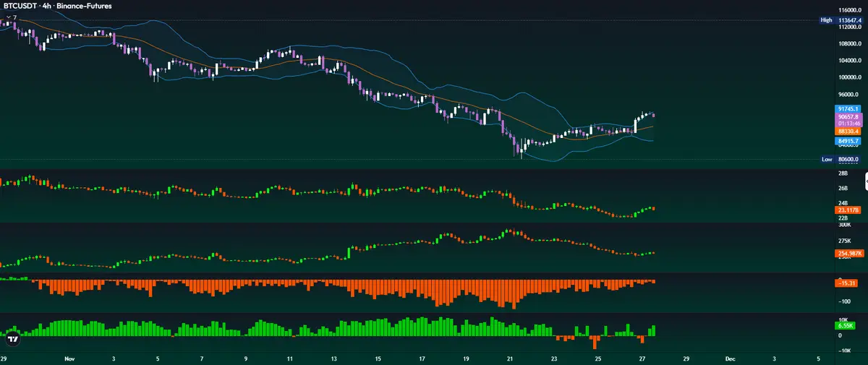Screen dimensions: 868x365
Task: Click the lower band value 84915.7
Action: pyautogui.click(x=847, y=141)
